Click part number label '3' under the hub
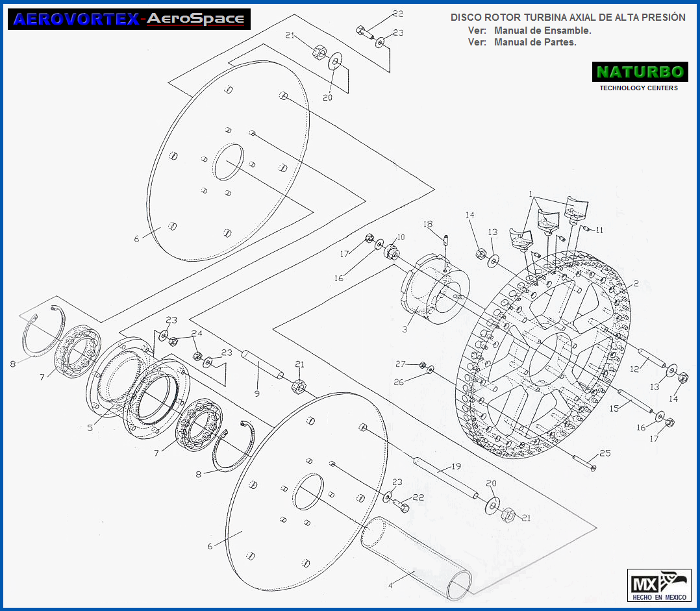 (405, 330)
